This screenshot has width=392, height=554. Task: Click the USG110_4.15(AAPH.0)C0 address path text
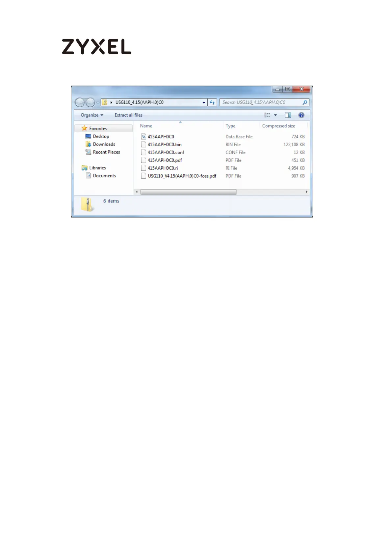click(139, 102)
